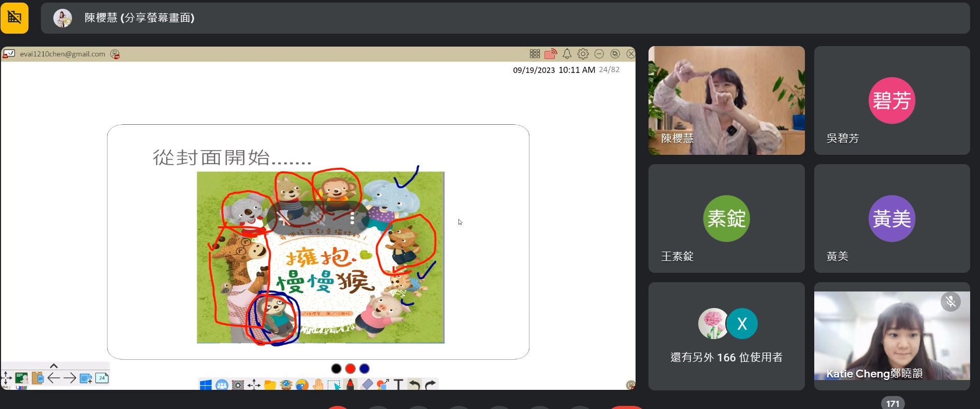Viewport: 980px width, 409px height.
Task: Click the move toolbar arrows icon at bottom-left
Action: 7,378
